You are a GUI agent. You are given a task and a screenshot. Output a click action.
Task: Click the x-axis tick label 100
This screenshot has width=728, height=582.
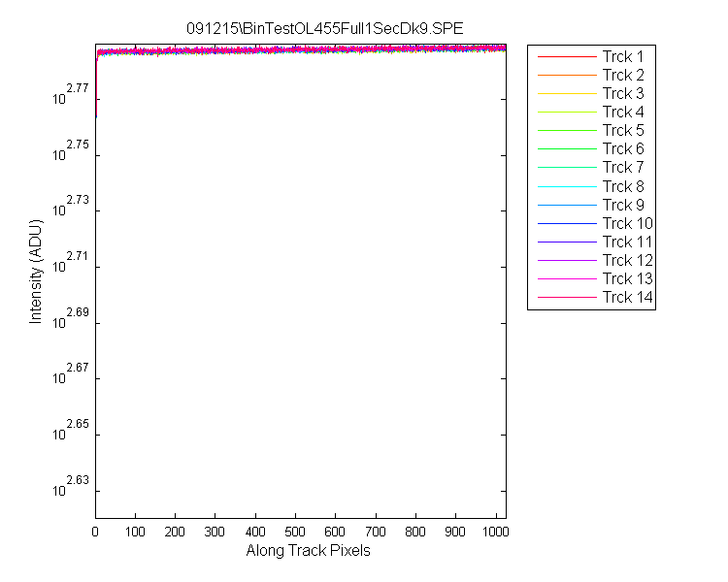(135, 532)
